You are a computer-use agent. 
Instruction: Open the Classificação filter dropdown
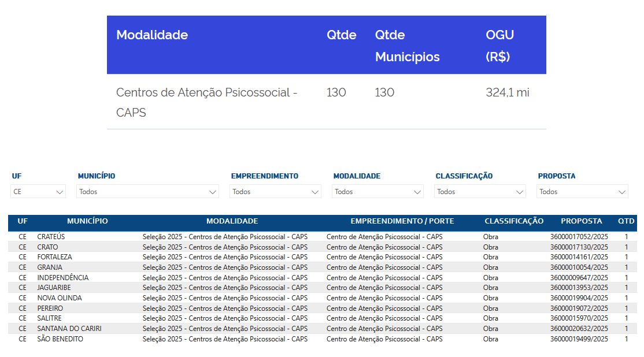(480, 192)
